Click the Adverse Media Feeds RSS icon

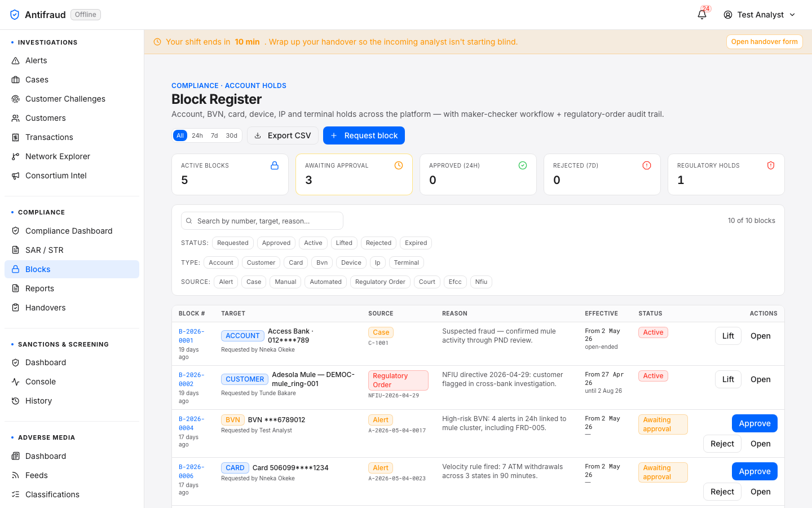pos(16,475)
